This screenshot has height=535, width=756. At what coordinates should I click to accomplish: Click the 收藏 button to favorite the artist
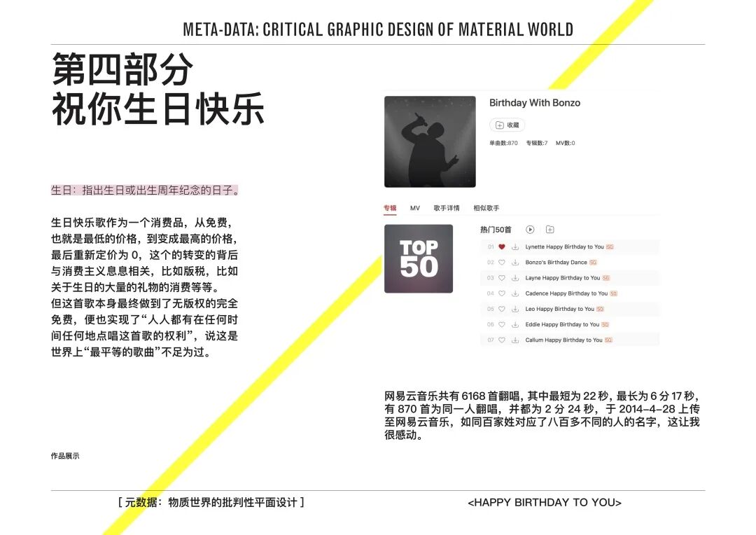point(507,125)
